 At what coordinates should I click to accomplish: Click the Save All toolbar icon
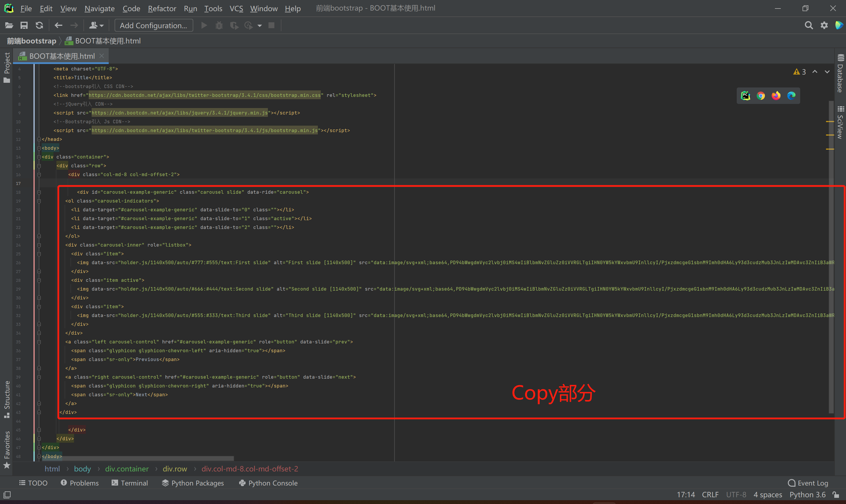click(x=24, y=26)
